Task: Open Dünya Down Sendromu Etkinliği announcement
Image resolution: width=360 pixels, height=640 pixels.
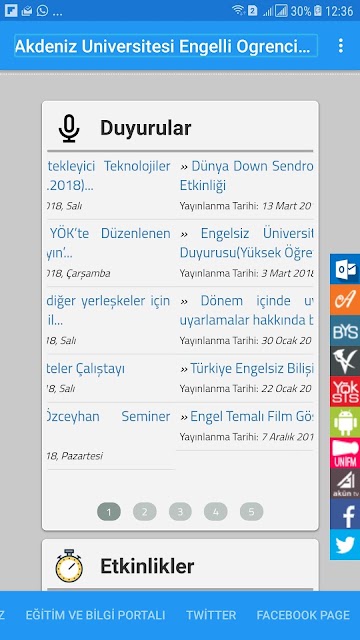Action: pos(247,176)
